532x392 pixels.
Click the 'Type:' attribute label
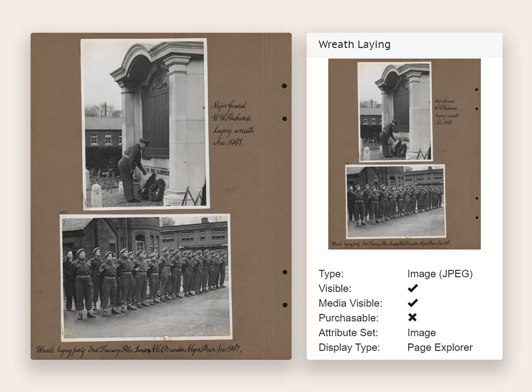click(331, 274)
